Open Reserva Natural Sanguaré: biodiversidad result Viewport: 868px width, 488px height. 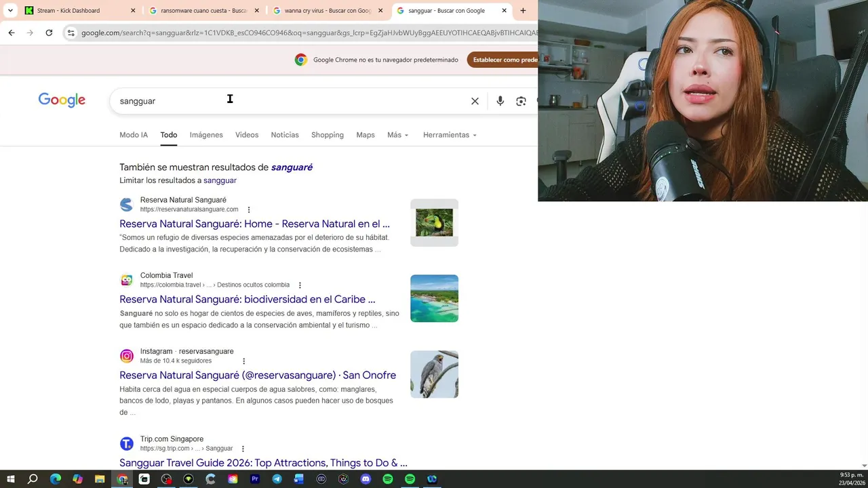pos(247,299)
